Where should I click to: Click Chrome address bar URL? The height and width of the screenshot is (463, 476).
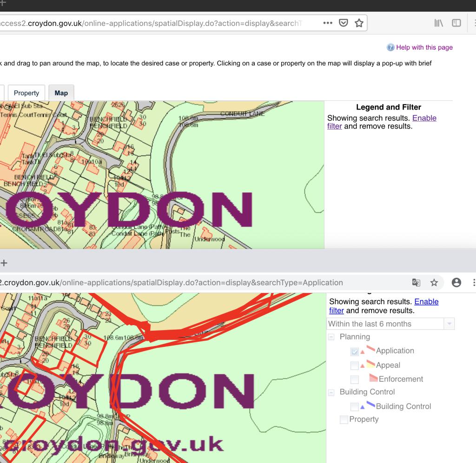point(172,283)
